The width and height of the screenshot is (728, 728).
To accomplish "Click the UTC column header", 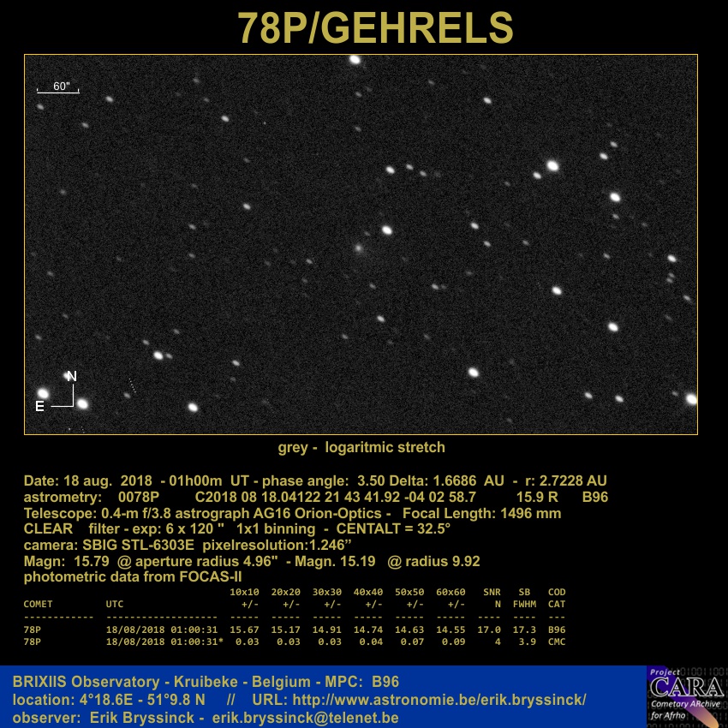I will (115, 604).
